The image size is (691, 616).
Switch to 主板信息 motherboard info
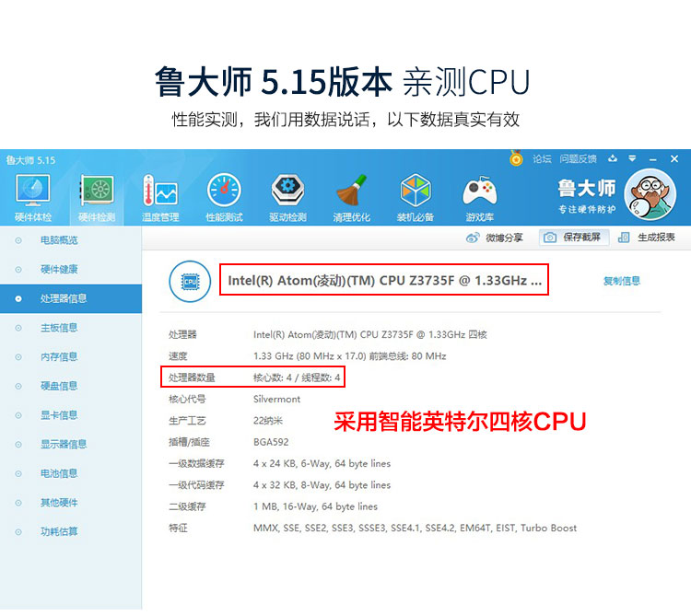coord(59,328)
